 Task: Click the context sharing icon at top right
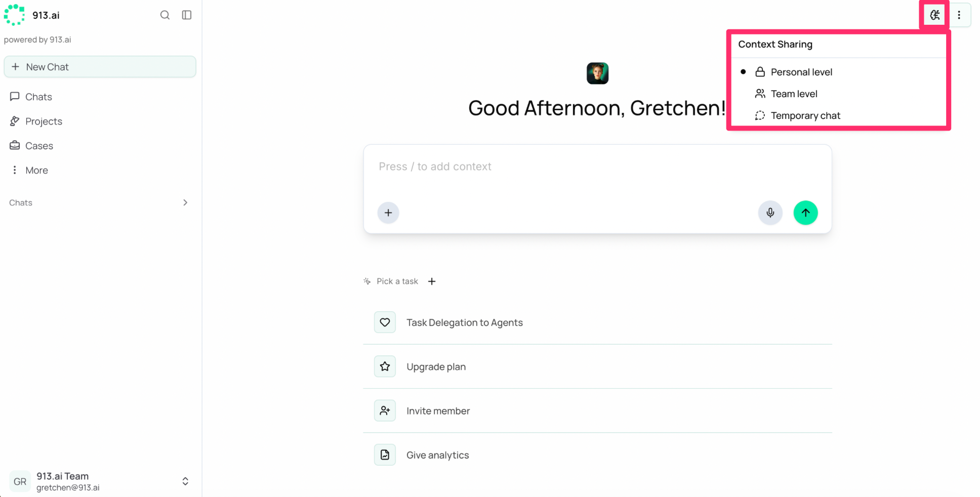point(934,15)
